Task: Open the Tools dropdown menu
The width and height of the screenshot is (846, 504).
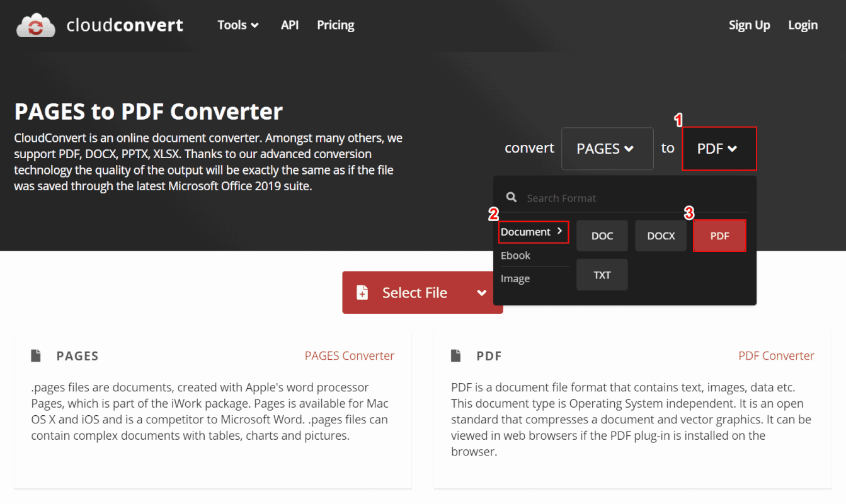Action: tap(238, 25)
